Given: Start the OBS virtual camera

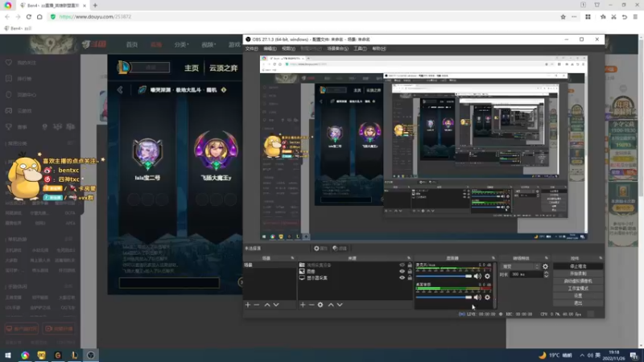Looking at the screenshot, I should coord(578,281).
